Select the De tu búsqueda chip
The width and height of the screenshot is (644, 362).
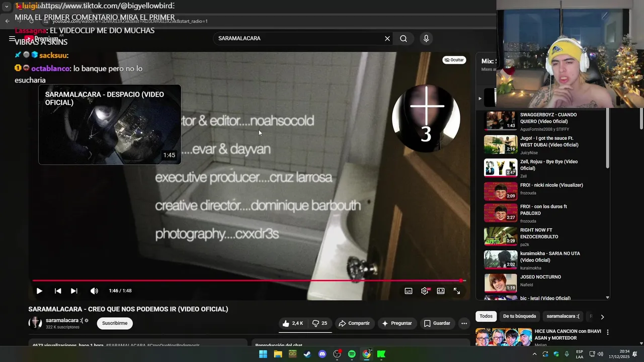pyautogui.click(x=519, y=316)
